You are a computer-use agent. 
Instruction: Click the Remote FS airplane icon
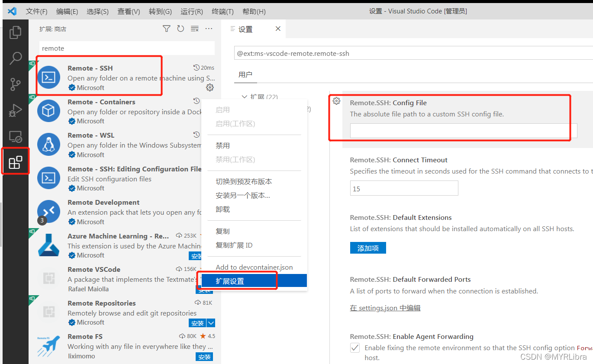tap(48, 345)
